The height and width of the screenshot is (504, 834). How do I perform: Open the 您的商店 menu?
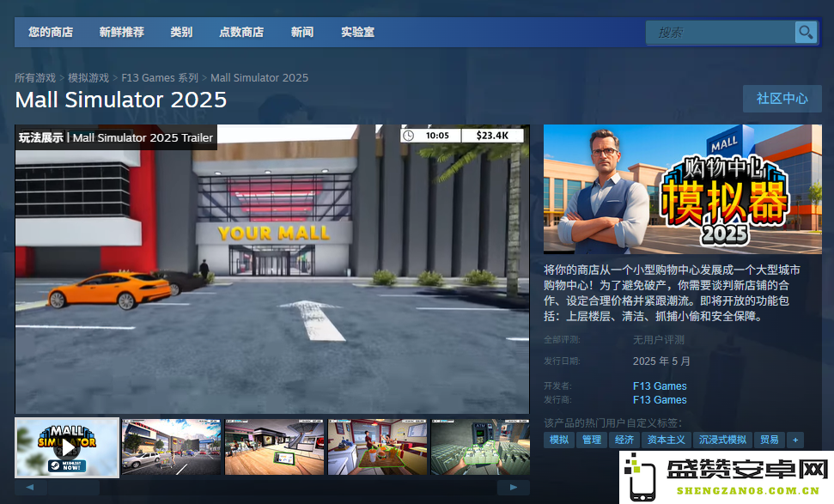click(51, 32)
